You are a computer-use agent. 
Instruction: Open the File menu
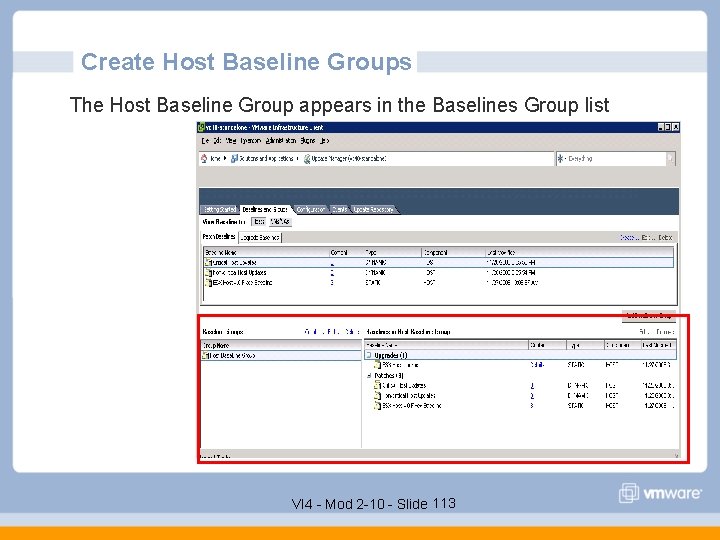(x=205, y=141)
